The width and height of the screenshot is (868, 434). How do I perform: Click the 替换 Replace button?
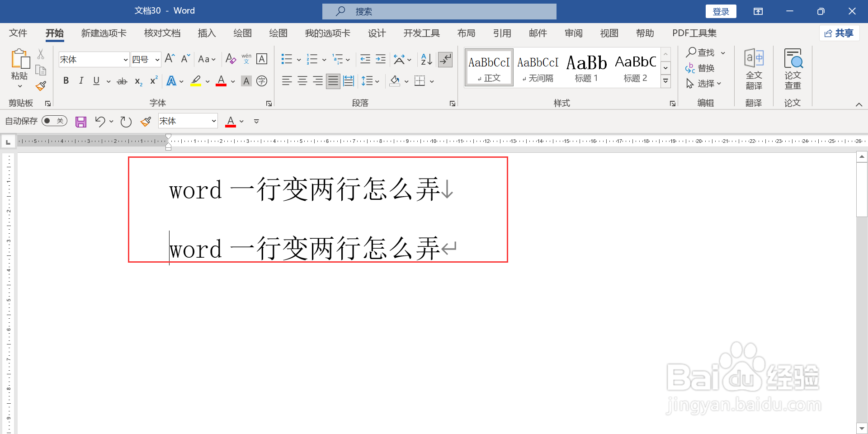tap(700, 68)
